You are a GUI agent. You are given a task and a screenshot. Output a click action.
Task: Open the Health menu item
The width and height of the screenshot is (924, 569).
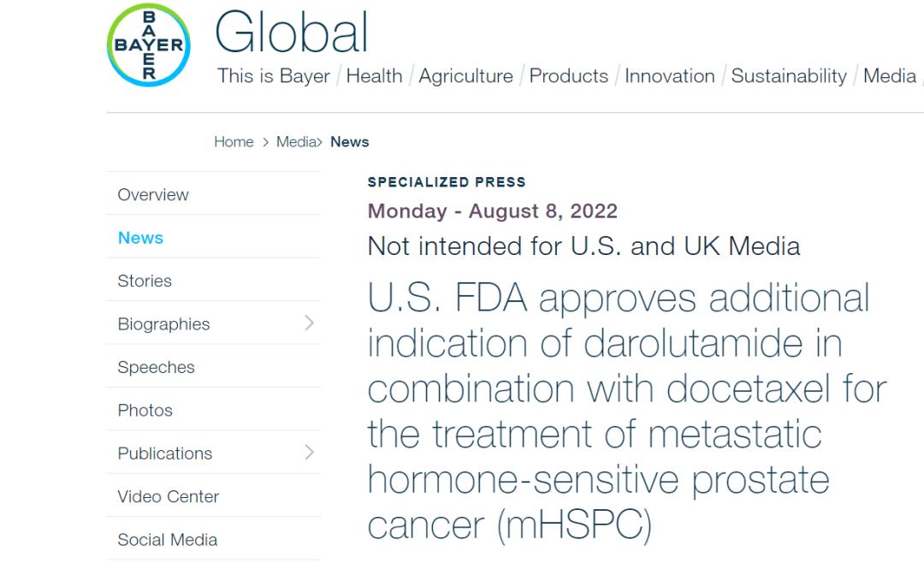click(x=374, y=76)
